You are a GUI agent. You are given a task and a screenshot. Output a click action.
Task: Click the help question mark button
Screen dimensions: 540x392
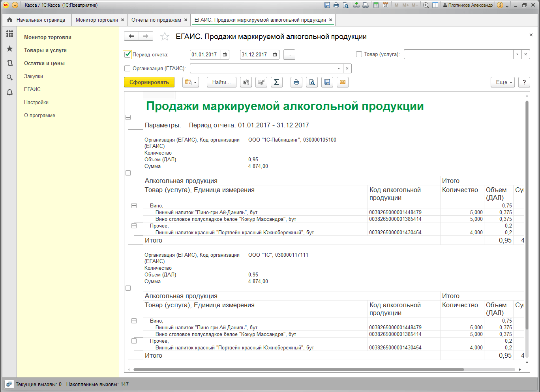point(524,82)
